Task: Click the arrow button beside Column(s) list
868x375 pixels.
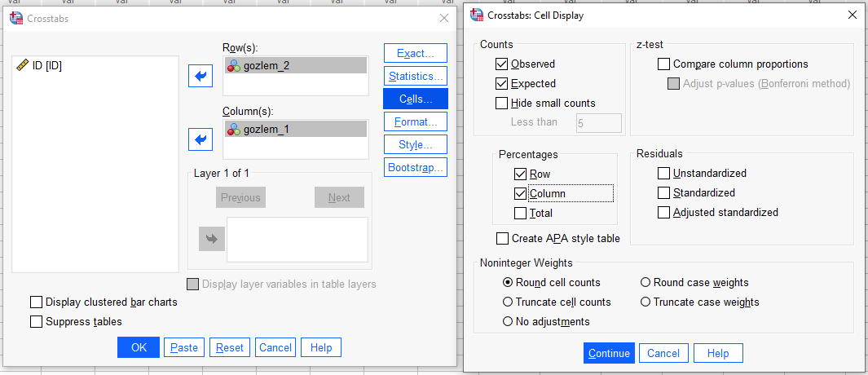Action: 200,139
